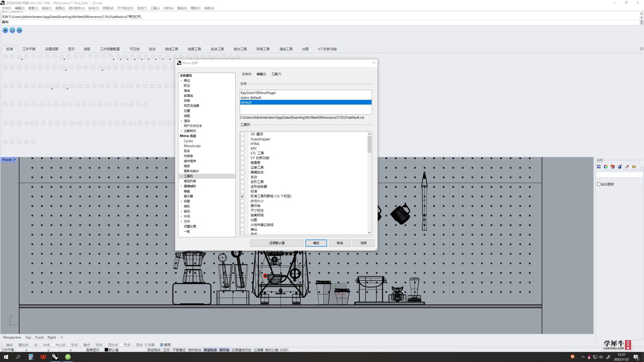This screenshot has height=362, width=644.
Task: Select Cycles under Rhino 选项 tree
Action: tap(188, 141)
